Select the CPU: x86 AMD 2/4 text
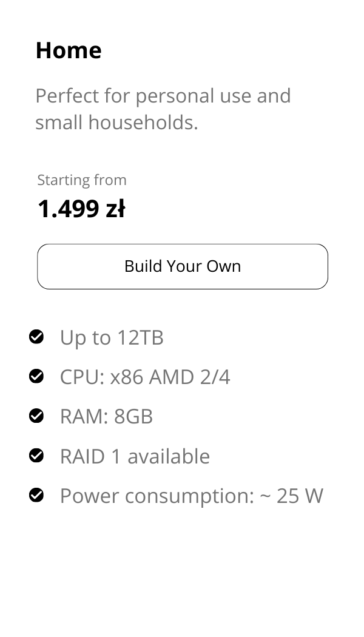This screenshot has width=364, height=637. [x=145, y=377]
